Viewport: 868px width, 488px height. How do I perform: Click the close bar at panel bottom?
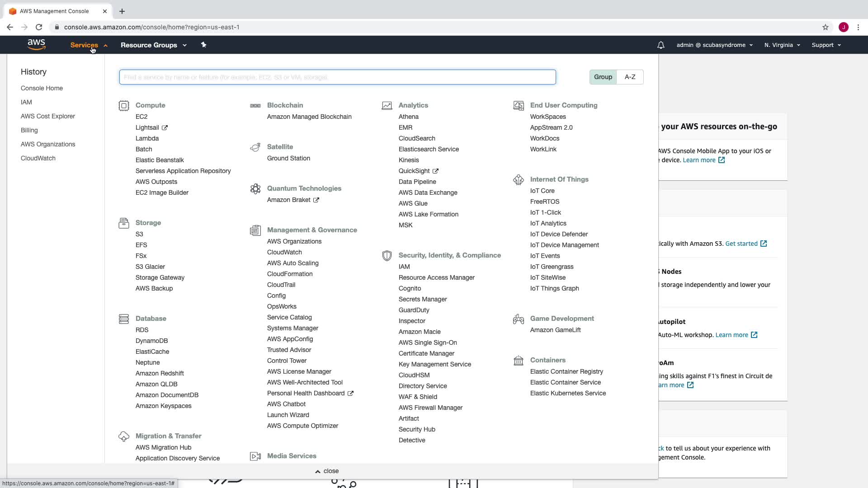click(327, 471)
